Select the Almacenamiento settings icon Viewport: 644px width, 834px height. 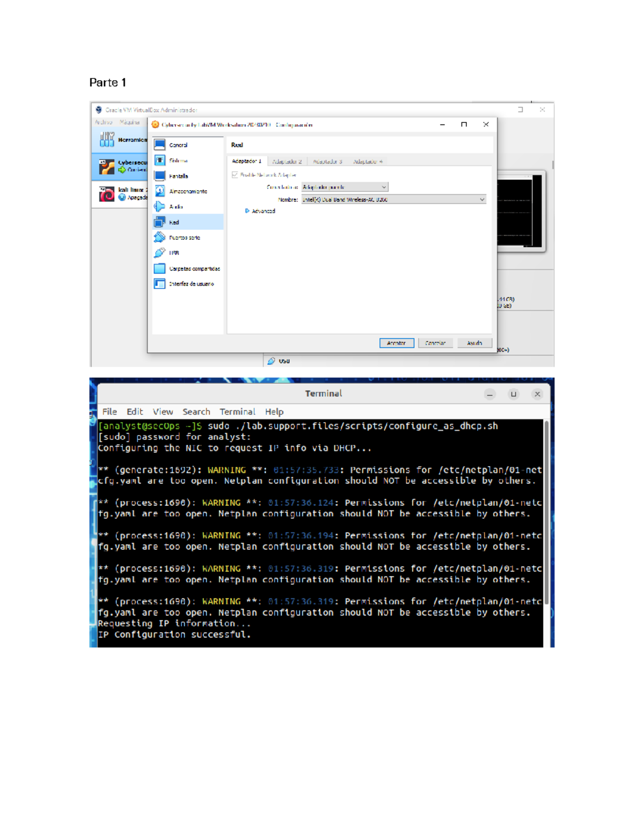click(x=160, y=191)
